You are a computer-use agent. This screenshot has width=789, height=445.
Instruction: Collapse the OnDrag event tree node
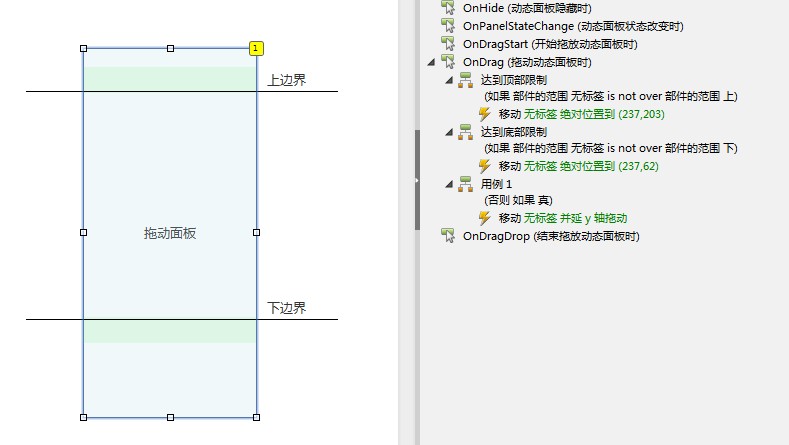(x=432, y=62)
